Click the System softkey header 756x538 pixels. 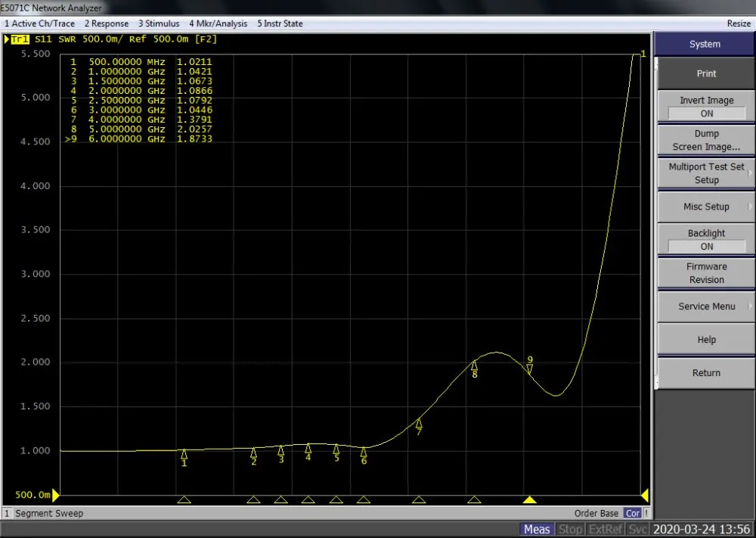705,44
